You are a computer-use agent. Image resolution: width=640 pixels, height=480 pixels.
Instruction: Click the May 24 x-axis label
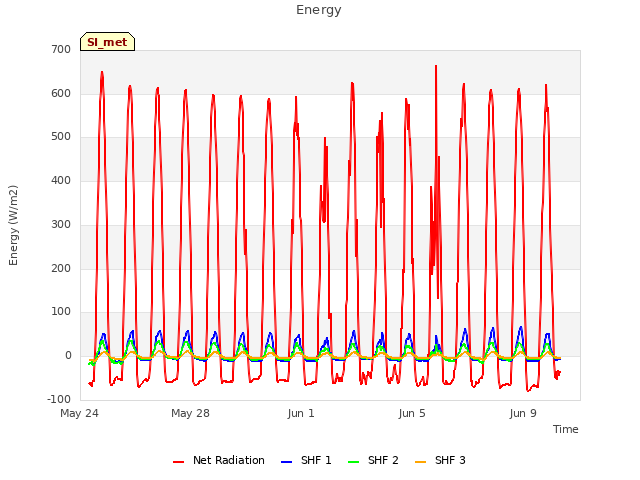tap(80, 413)
